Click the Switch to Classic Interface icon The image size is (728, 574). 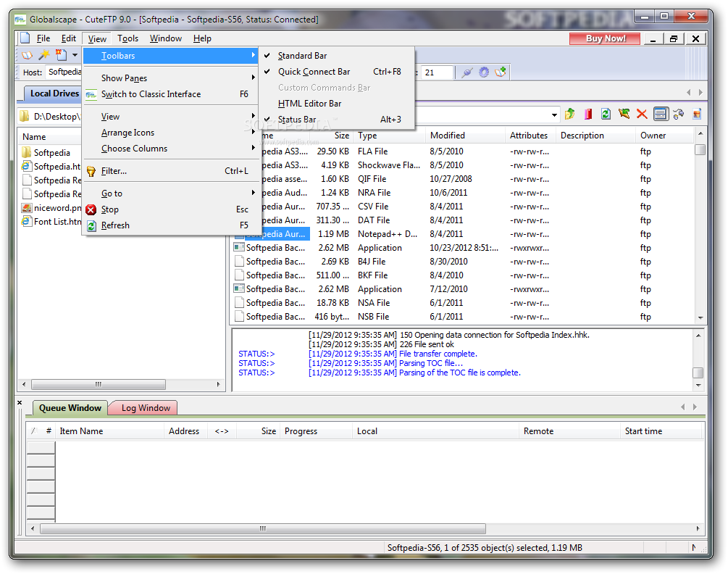(91, 94)
